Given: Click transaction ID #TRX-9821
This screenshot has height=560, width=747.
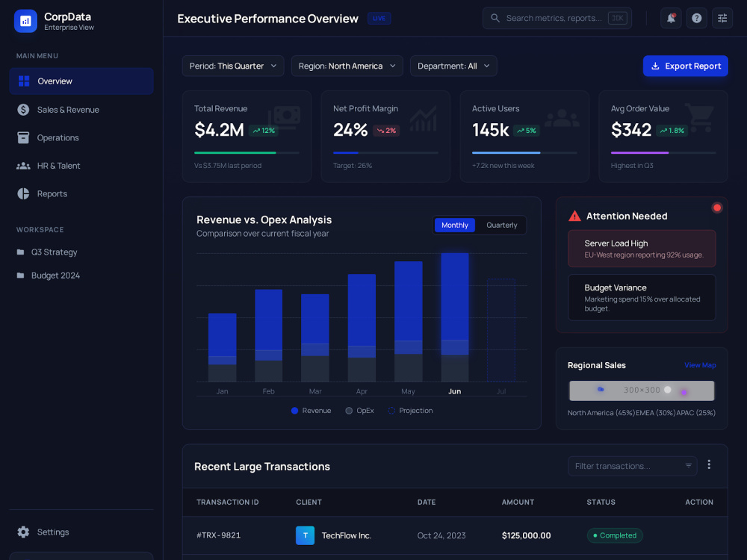Looking at the screenshot, I should (219, 535).
